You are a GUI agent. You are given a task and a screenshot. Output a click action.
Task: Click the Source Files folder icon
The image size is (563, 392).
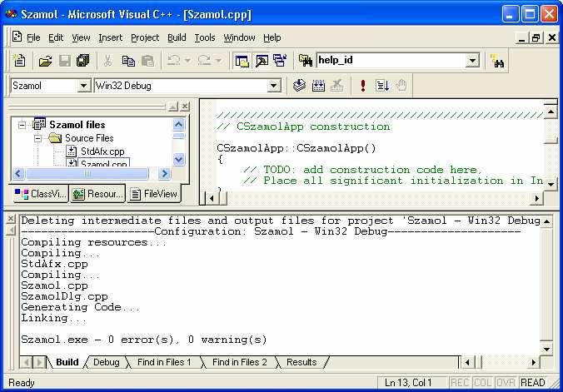[x=55, y=138]
